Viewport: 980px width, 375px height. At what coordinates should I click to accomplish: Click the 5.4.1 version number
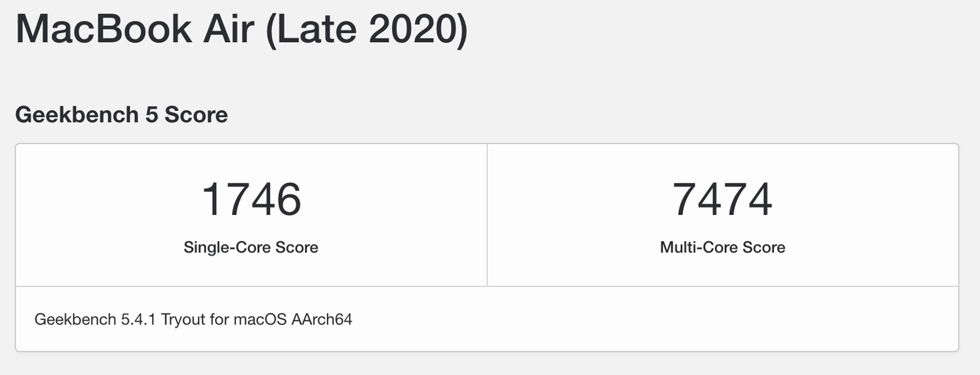(x=138, y=319)
